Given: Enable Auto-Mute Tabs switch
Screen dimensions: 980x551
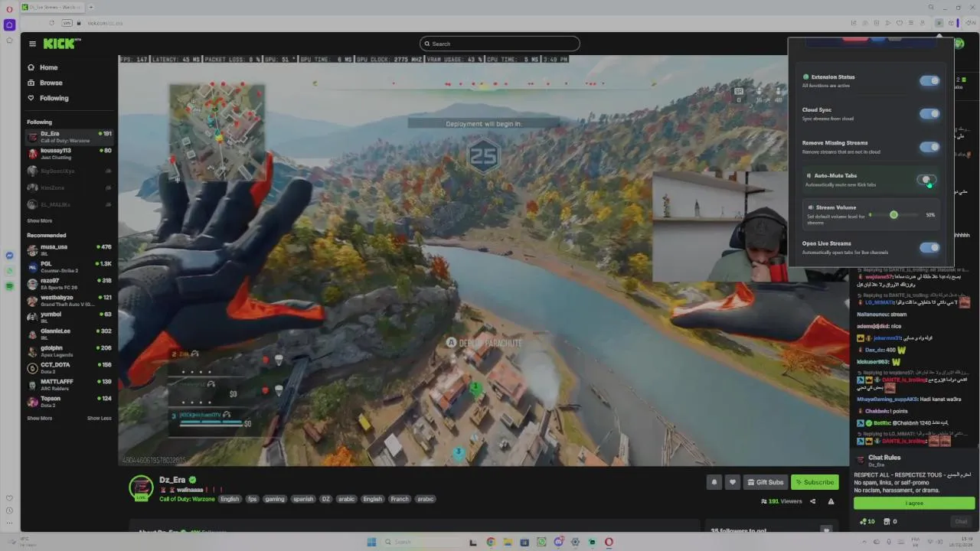Looking at the screenshot, I should (x=926, y=180).
